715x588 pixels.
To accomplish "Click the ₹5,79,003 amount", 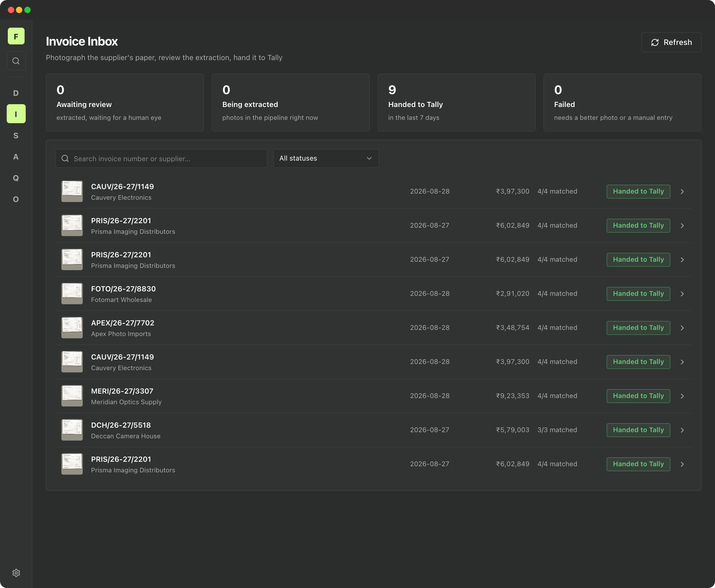I will click(x=513, y=430).
